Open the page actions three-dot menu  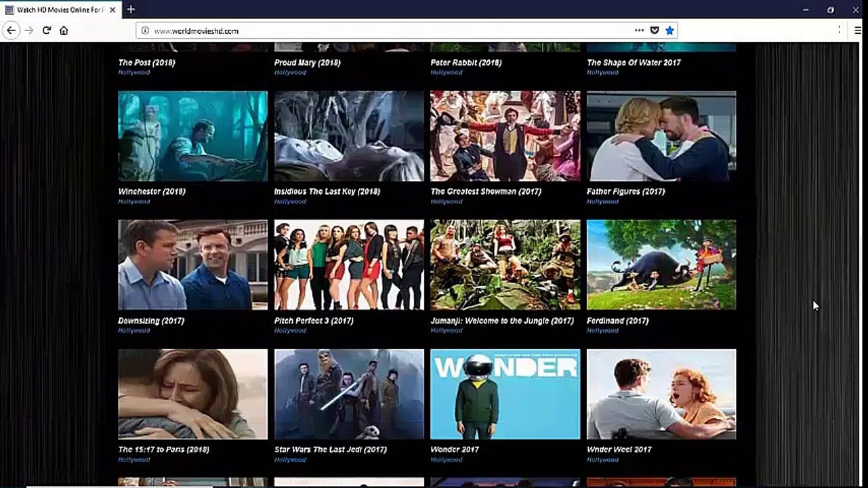tap(639, 30)
